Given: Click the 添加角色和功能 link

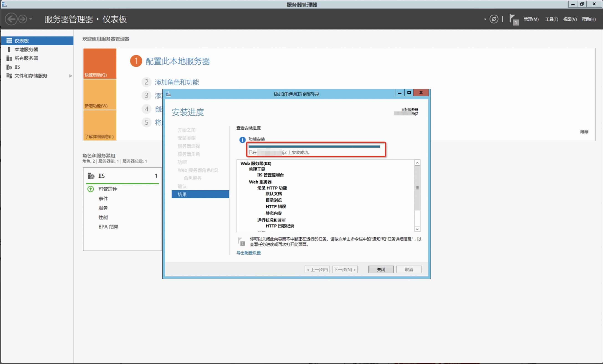Looking at the screenshot, I should [x=176, y=82].
